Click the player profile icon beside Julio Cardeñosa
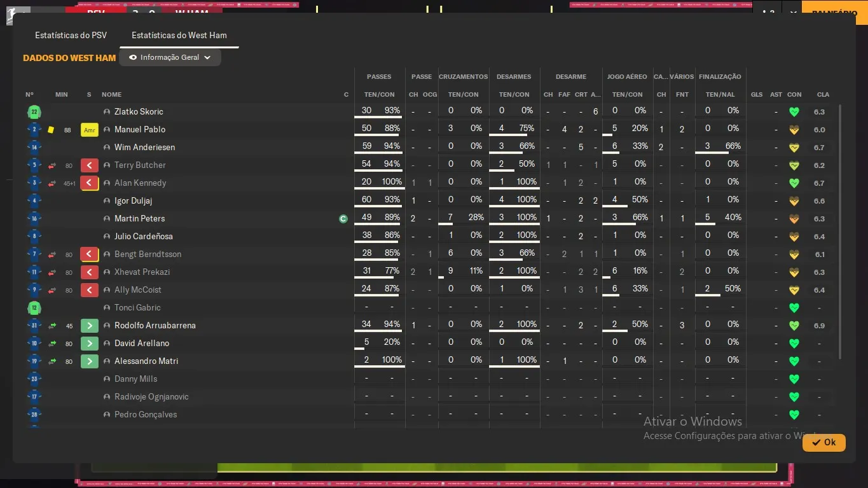This screenshot has height=488, width=868. coord(107,237)
